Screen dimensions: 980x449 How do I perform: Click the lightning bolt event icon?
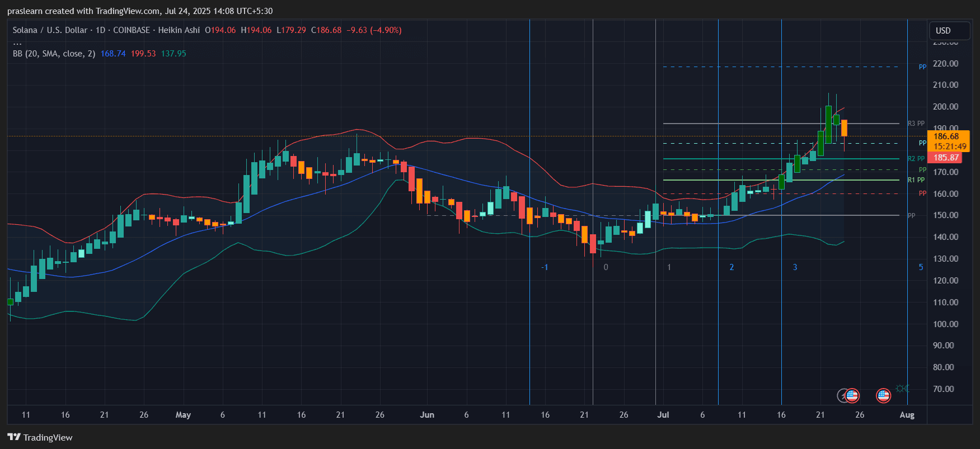click(x=843, y=396)
